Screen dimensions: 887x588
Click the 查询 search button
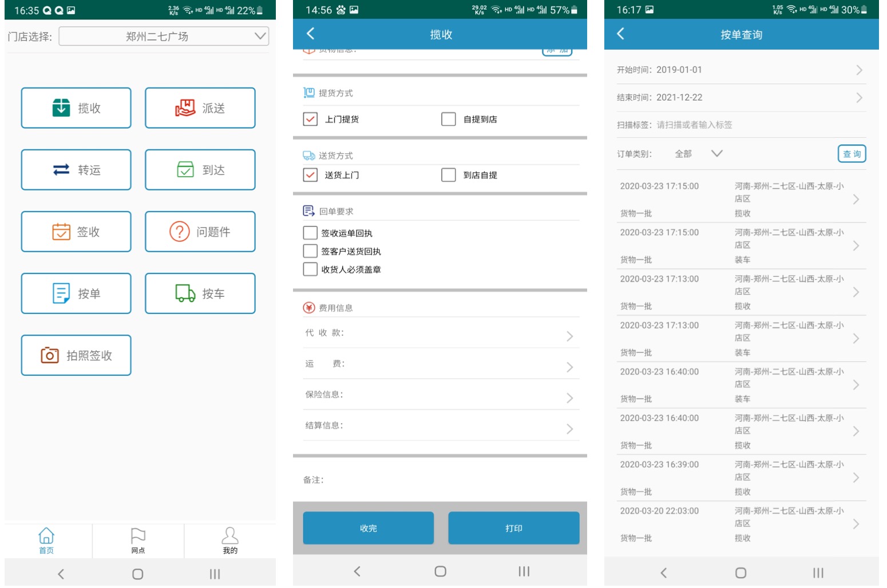click(x=852, y=154)
